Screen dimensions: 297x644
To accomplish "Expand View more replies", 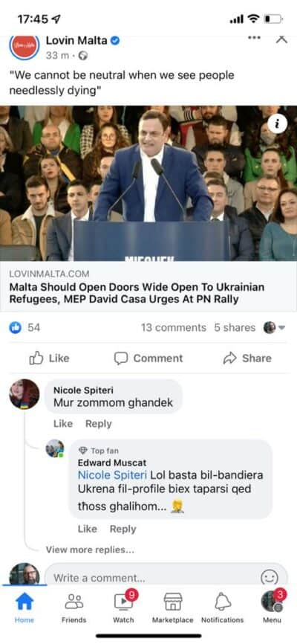I will 90,550.
